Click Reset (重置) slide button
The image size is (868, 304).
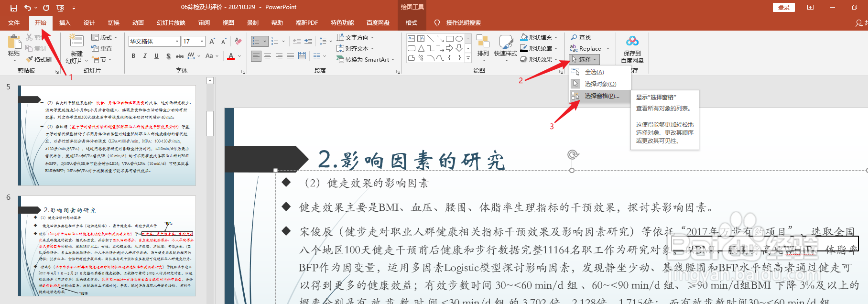[x=102, y=48]
